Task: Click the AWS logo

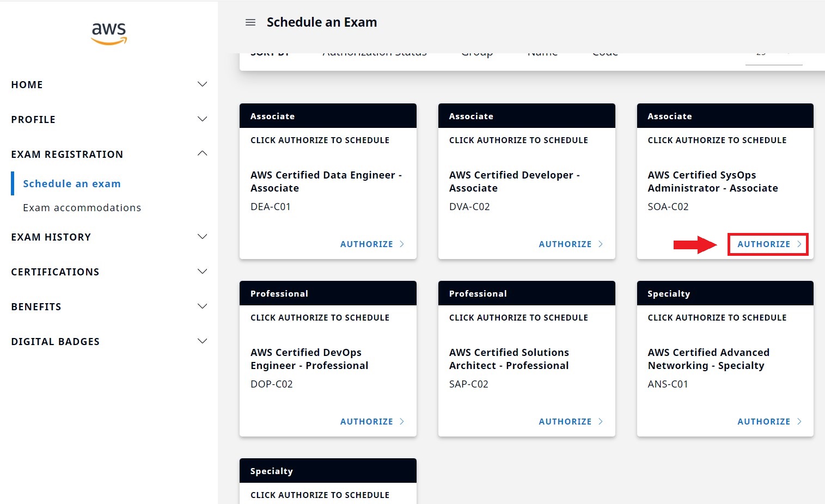Action: 109,34
